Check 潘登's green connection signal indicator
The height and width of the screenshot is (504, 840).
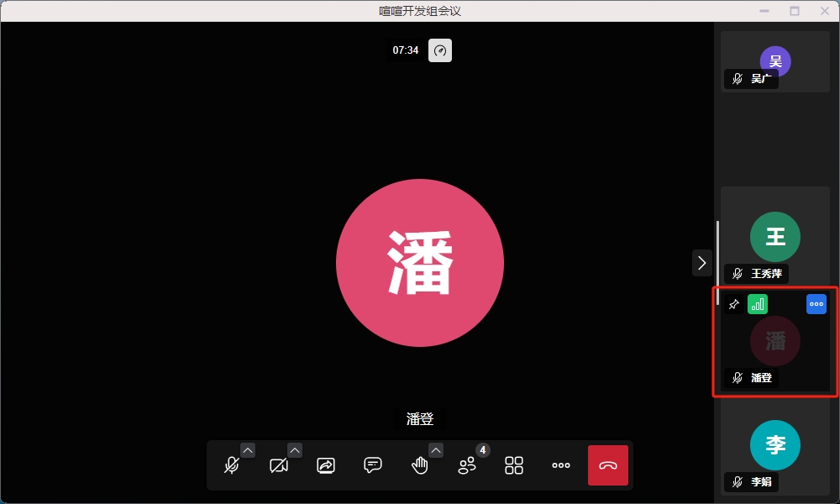pos(758,304)
